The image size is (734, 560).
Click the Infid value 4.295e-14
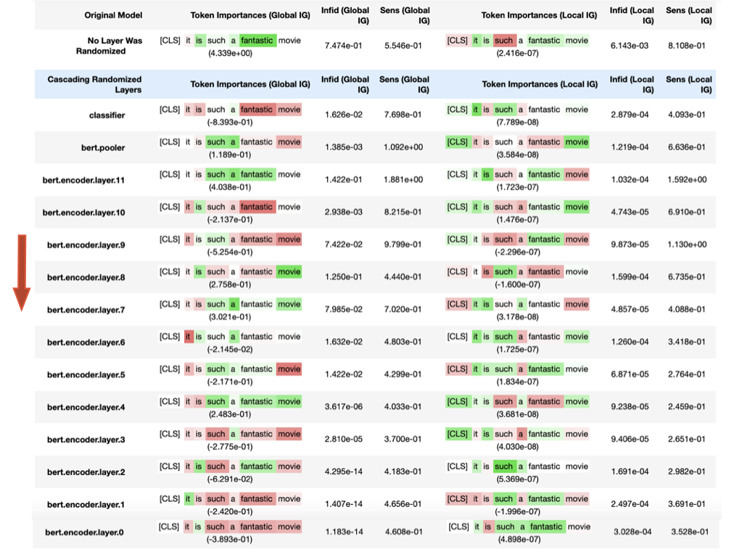point(345,472)
